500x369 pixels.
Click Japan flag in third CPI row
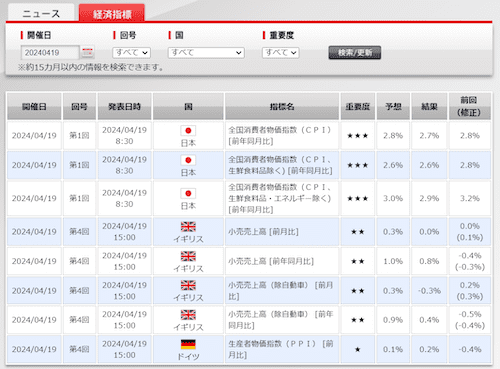click(188, 193)
